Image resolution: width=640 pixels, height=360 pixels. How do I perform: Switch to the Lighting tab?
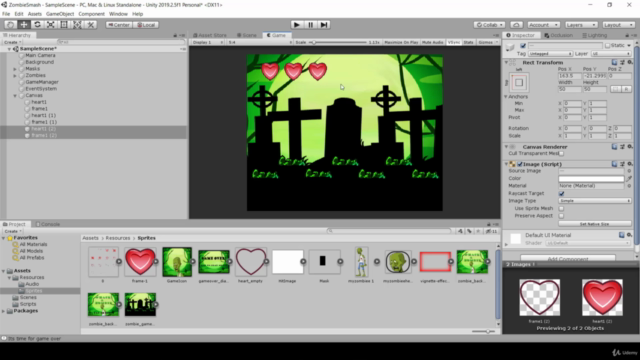tap(595, 36)
